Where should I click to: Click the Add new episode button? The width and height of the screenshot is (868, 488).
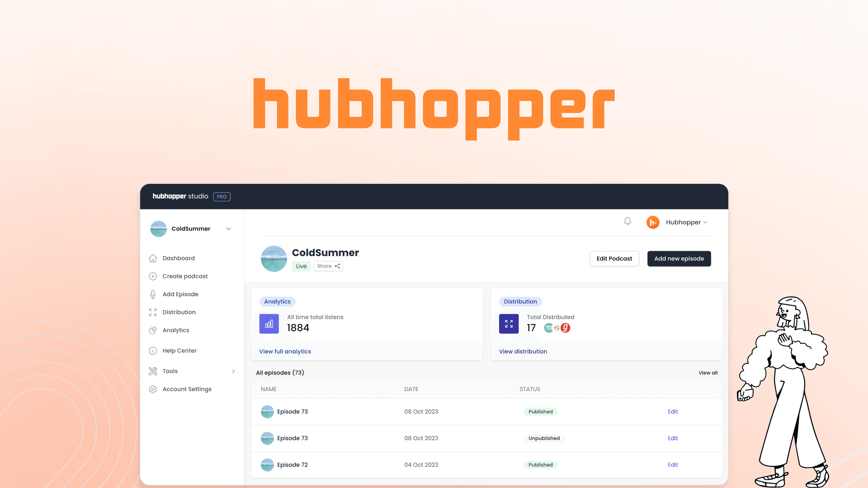coord(679,259)
